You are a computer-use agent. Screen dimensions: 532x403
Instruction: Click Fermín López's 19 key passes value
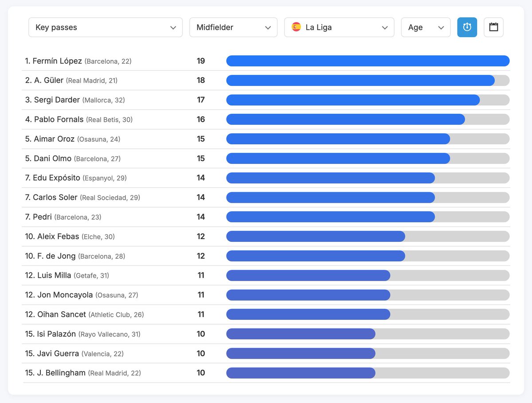pyautogui.click(x=201, y=61)
